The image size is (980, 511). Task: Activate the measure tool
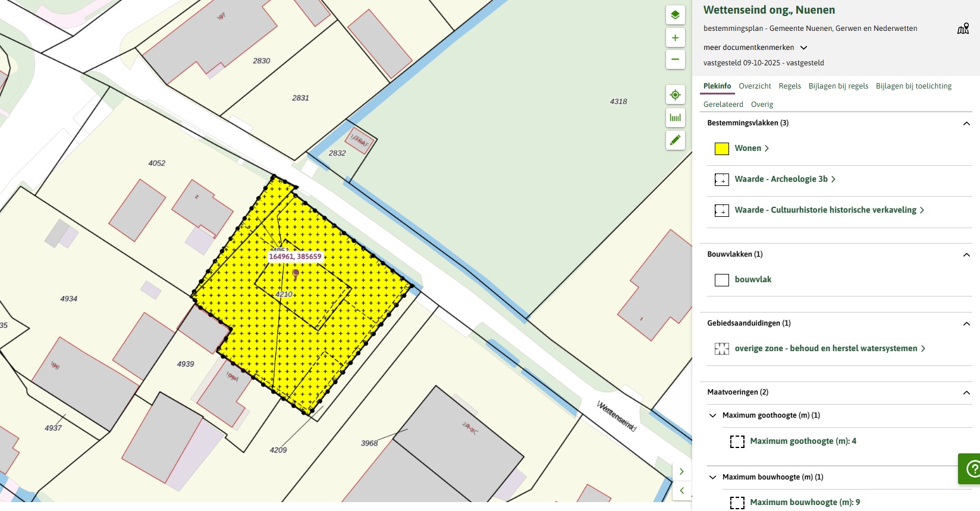(675, 118)
